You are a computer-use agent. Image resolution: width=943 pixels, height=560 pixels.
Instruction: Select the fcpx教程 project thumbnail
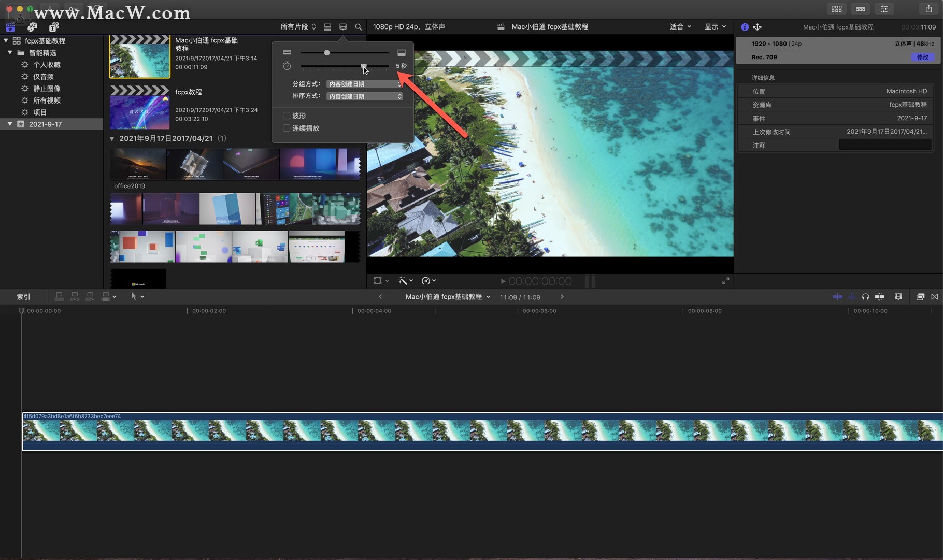point(139,108)
